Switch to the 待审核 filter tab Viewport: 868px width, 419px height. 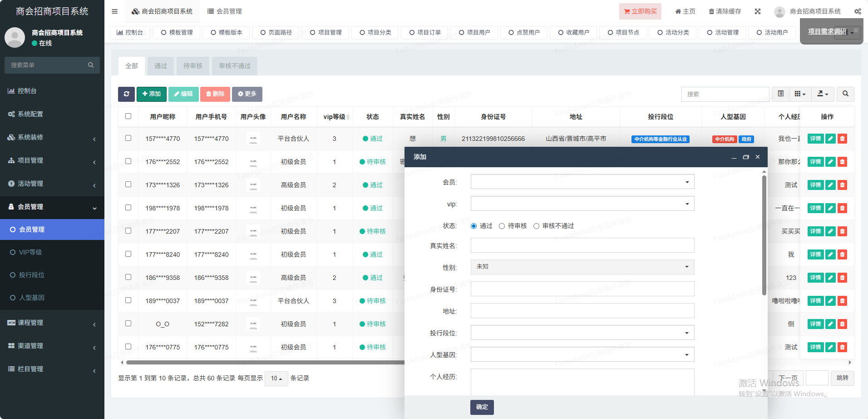[x=192, y=66]
